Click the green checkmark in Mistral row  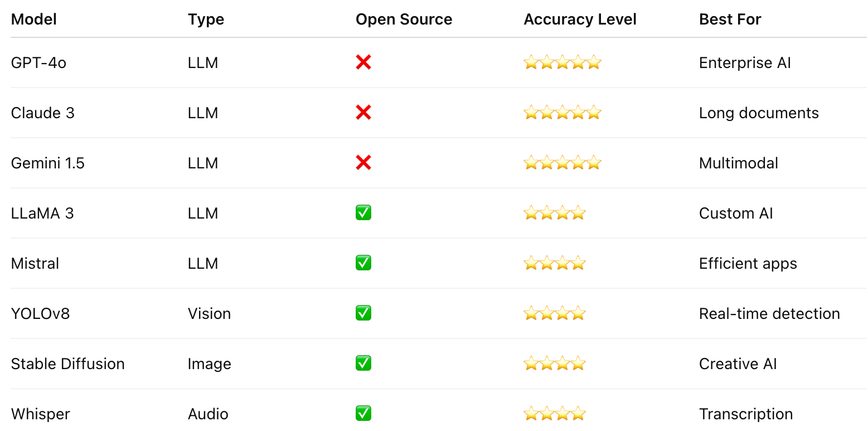pos(363,263)
